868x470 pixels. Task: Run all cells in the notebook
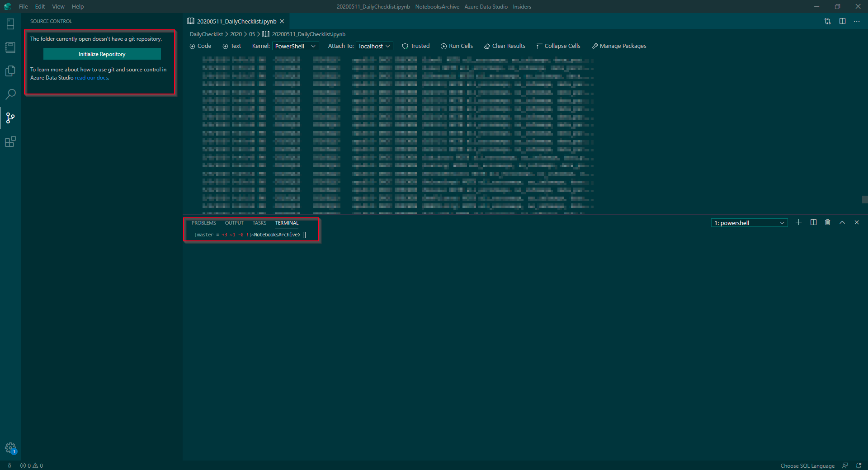pyautogui.click(x=457, y=46)
